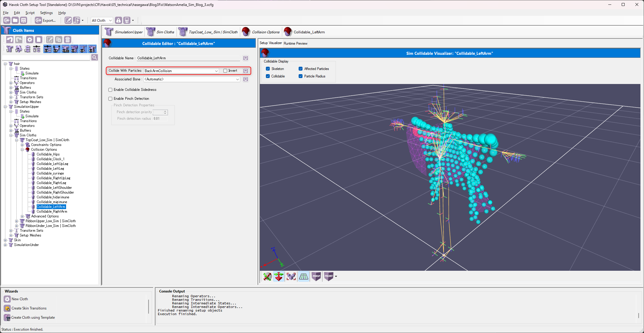Switch to the Runtime Preview tab
This screenshot has height=333, width=644.
click(295, 43)
